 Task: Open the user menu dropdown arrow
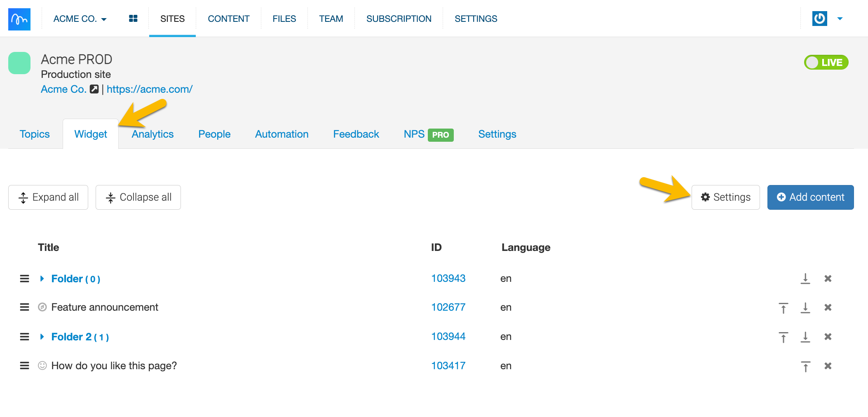pos(840,19)
